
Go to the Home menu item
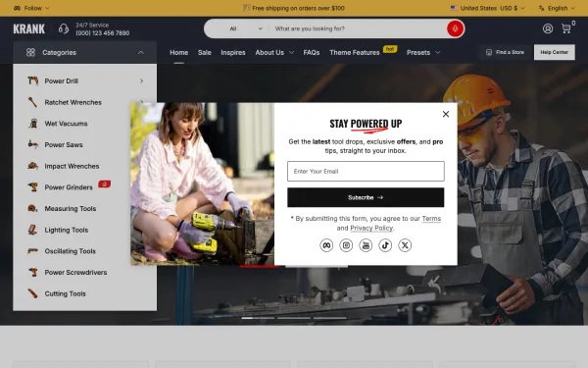pos(179,53)
